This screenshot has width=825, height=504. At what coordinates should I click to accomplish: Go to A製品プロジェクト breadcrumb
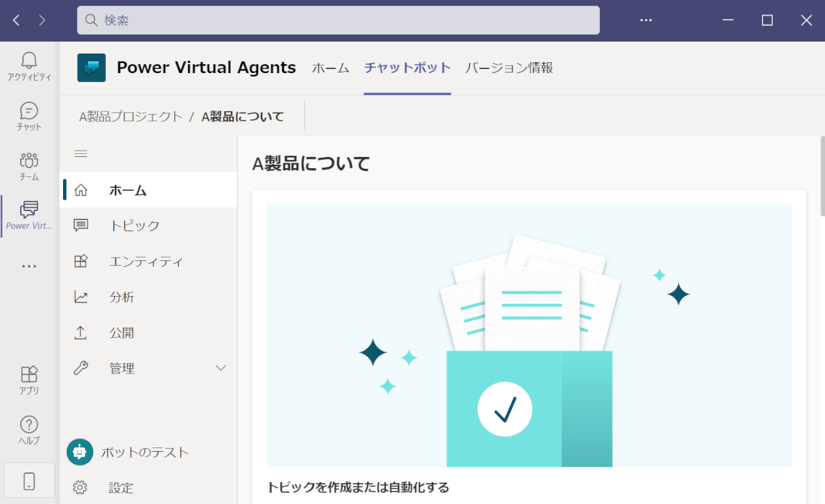[x=131, y=117]
